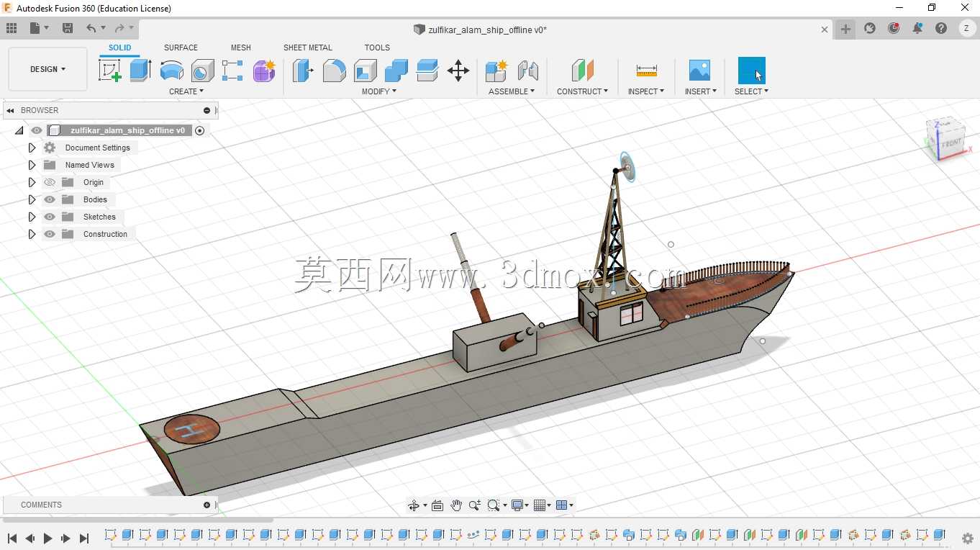The image size is (980, 550).
Task: Switch to the SHEET METAL tab
Action: pos(308,48)
